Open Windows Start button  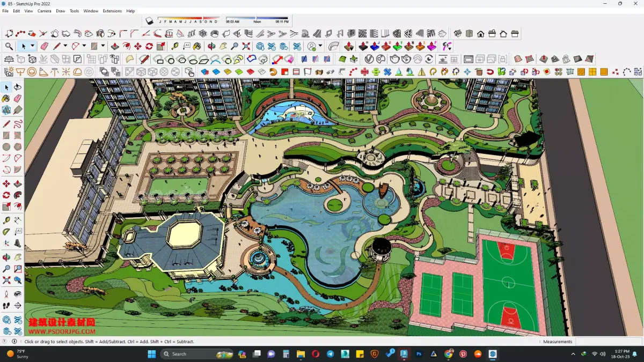coord(152,354)
